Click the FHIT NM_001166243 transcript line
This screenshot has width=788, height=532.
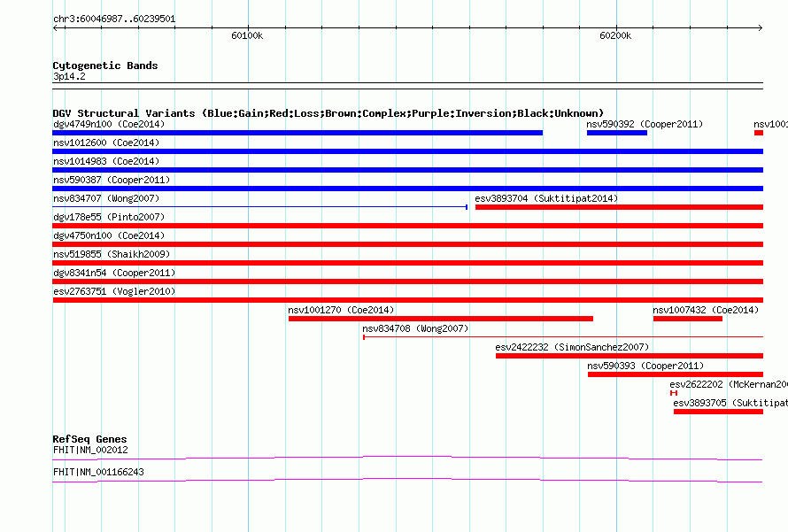407,480
